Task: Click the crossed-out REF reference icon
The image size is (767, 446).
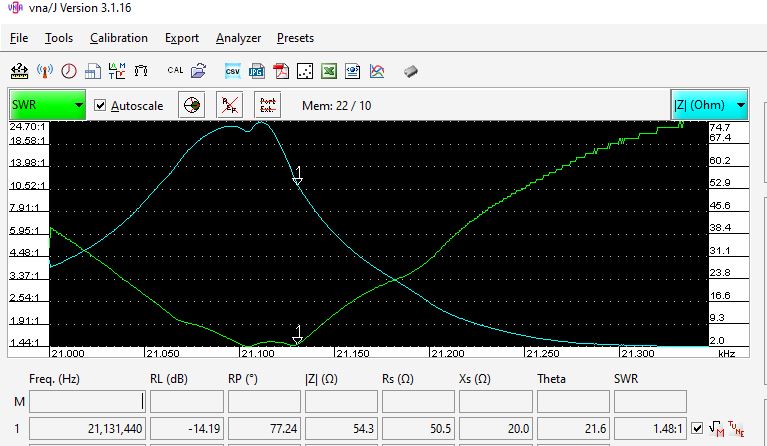Action: [230, 105]
